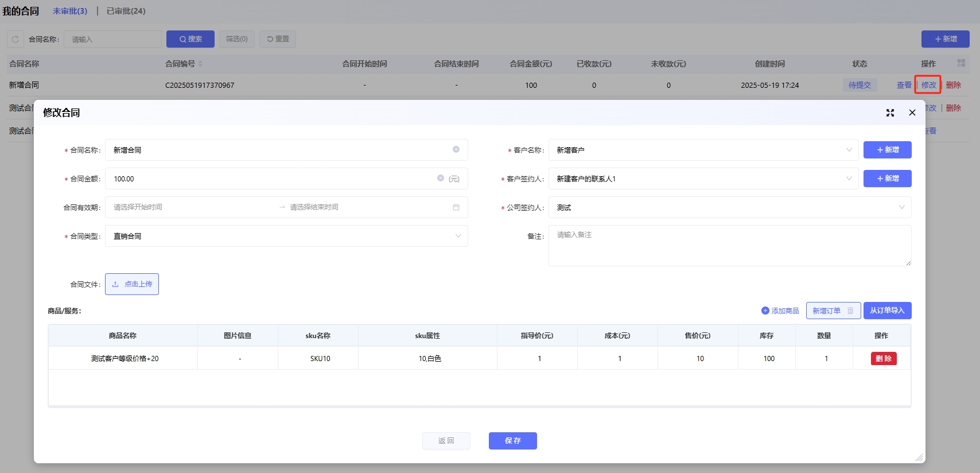Viewport: 980px width, 473px height.
Task: Click the 保存 button
Action: pos(512,441)
